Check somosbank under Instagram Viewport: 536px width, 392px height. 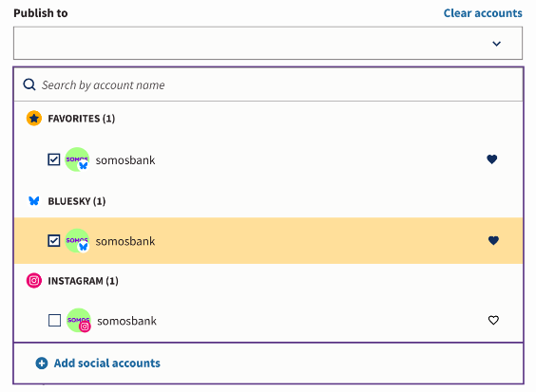coord(55,320)
